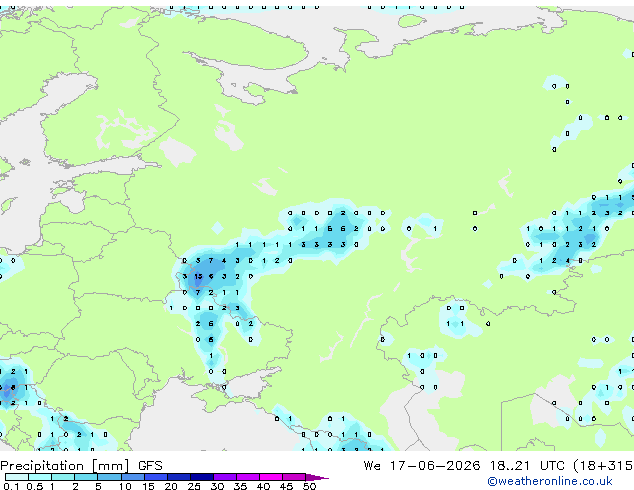Click the 'Precipitation [mm] GFS' title text
Viewport: 634px width, 490px height.
coord(81,466)
